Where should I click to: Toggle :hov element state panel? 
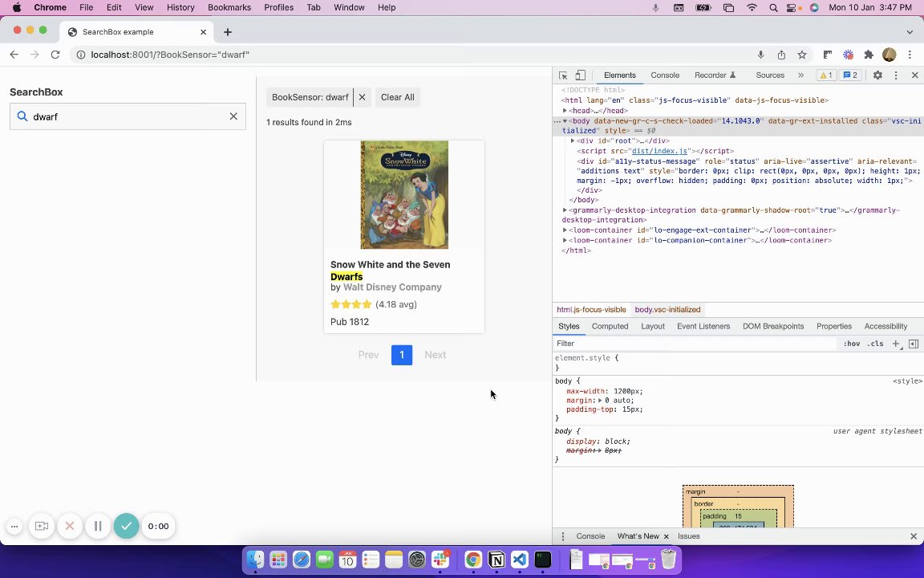852,344
